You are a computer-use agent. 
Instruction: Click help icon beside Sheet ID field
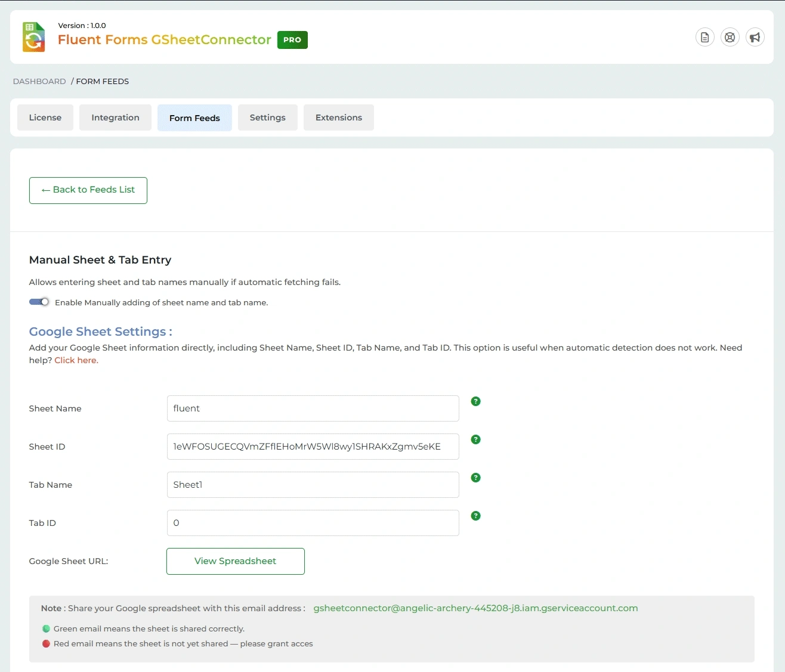click(475, 439)
